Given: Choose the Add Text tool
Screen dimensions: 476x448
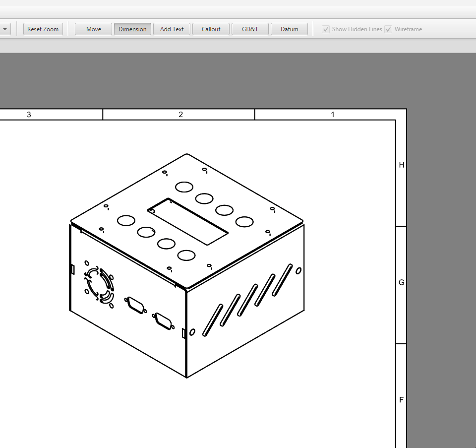Looking at the screenshot, I should pyautogui.click(x=172, y=29).
